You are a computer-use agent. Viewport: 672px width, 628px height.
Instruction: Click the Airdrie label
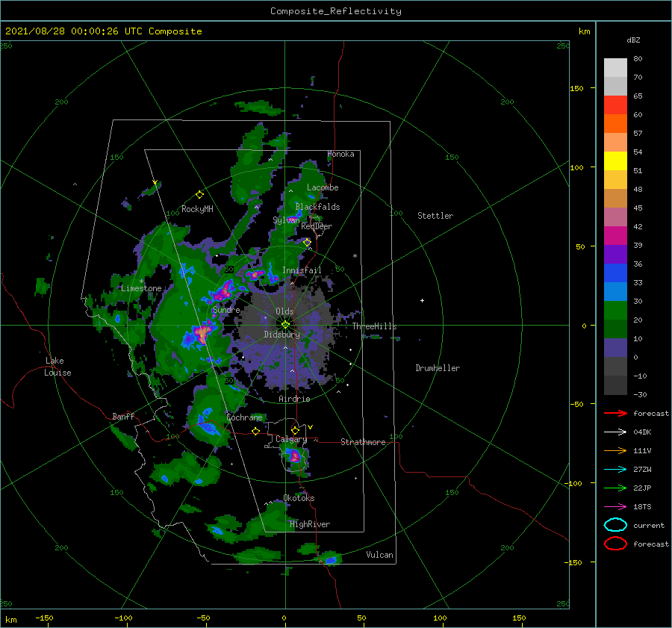294,399
